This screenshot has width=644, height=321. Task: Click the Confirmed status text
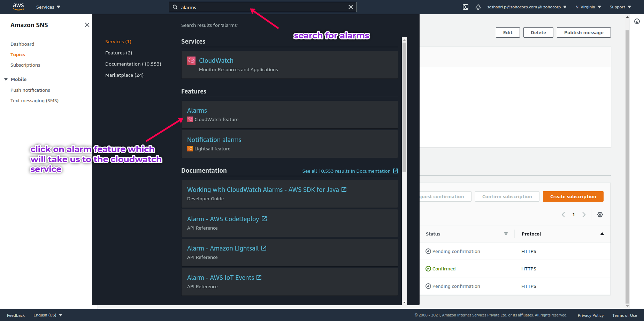pyautogui.click(x=444, y=269)
